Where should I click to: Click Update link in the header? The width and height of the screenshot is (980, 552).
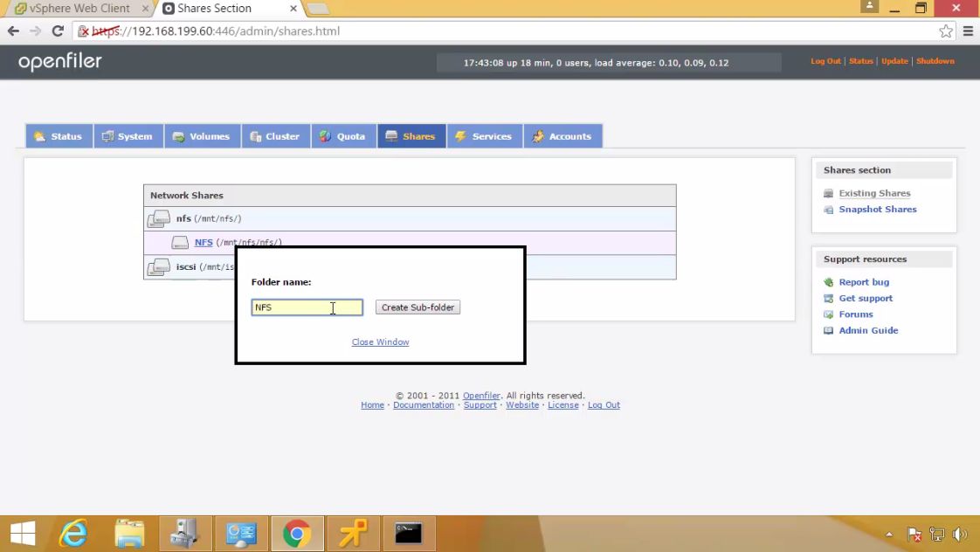pyautogui.click(x=894, y=61)
